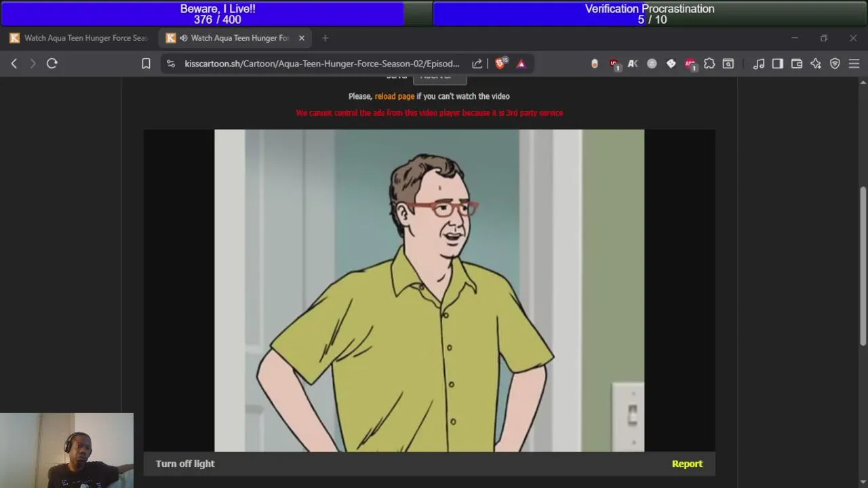868x488 pixels.
Task: Open site settings icon in address bar
Action: pyautogui.click(x=170, y=64)
